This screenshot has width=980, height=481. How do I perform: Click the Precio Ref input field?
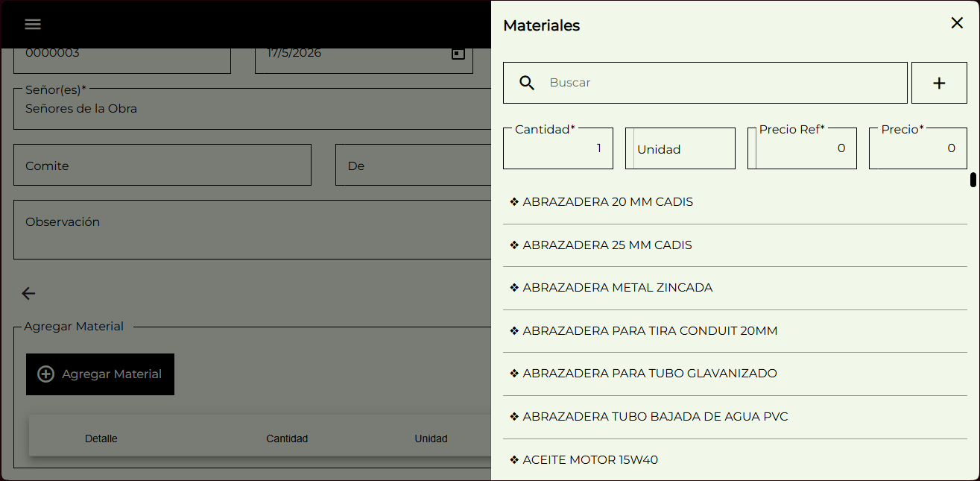coord(802,148)
